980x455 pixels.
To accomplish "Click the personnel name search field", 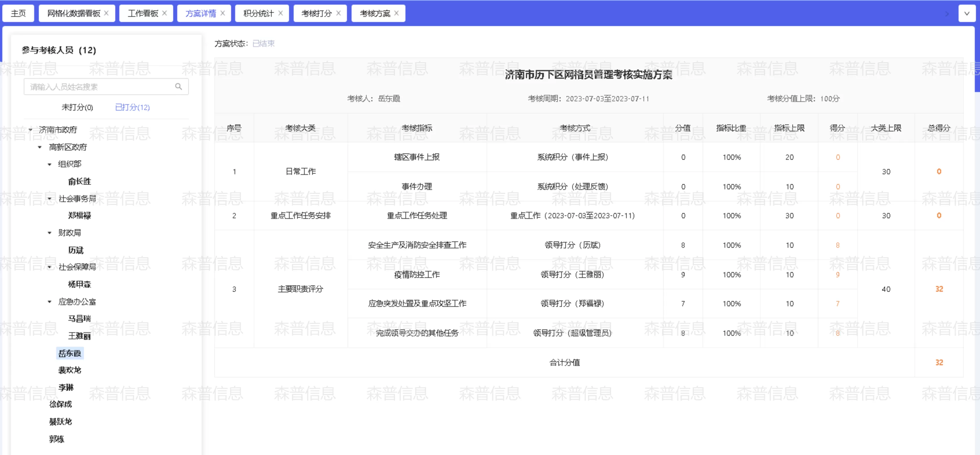I will click(106, 87).
